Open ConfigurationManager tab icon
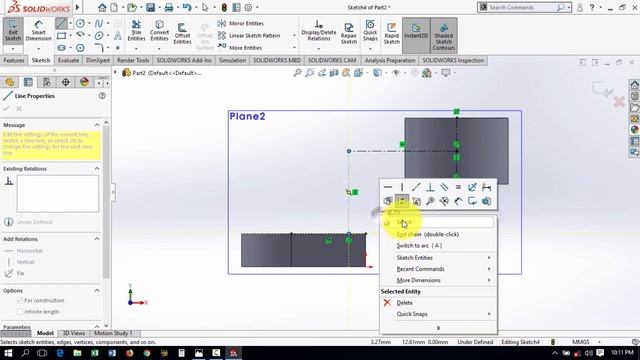The width and height of the screenshot is (640, 360). (x=47, y=82)
